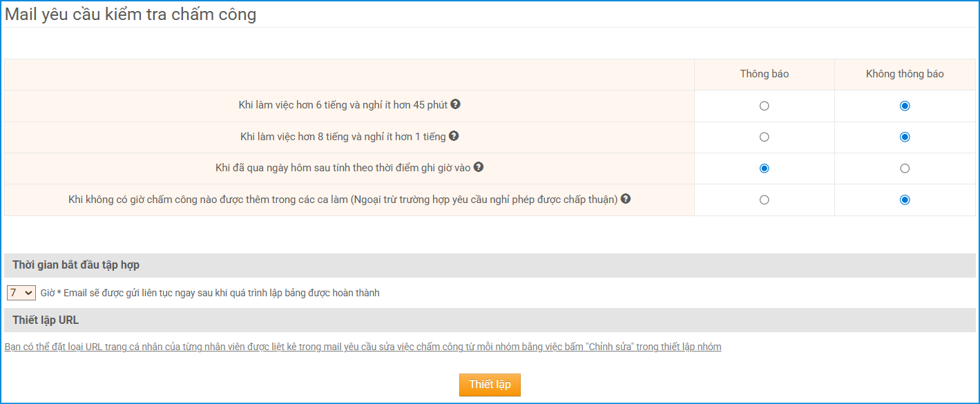This screenshot has height=404, width=980.
Task: Pick Không thông báo for missing attendance row
Action: (905, 200)
